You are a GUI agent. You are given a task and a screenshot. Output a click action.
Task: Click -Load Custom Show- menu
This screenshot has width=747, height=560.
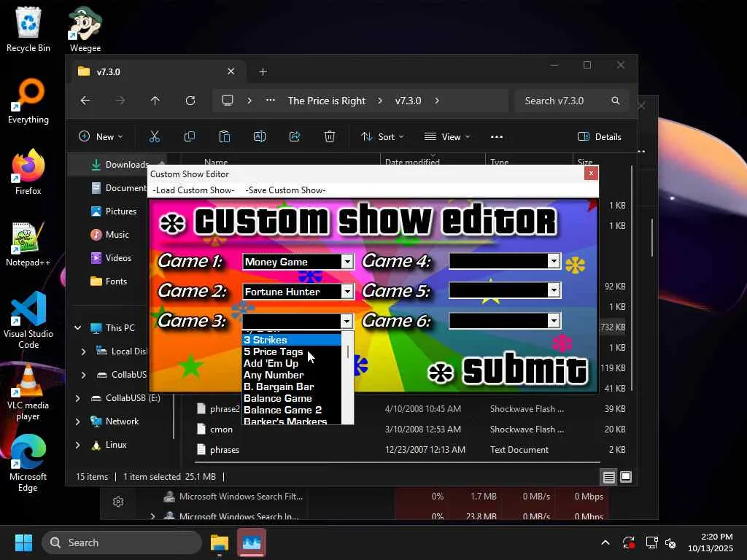point(193,190)
